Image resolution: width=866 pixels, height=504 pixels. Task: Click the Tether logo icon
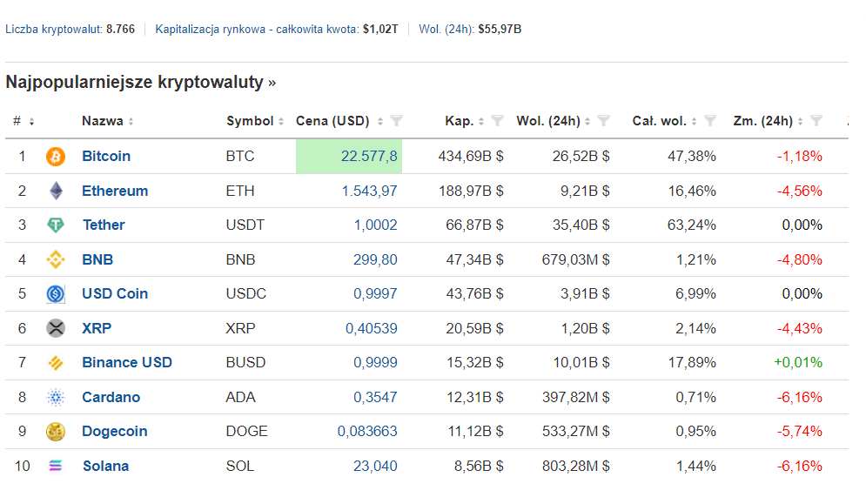point(56,225)
